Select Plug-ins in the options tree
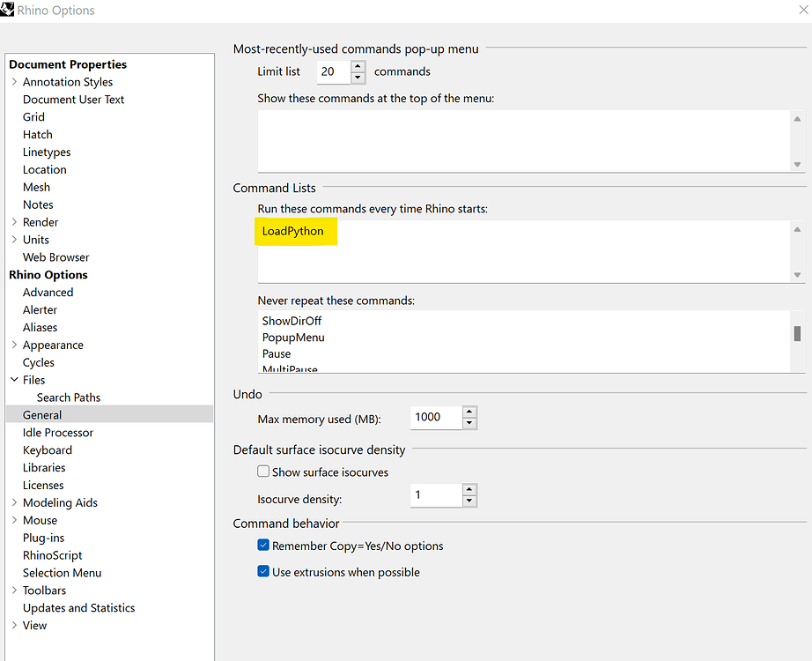Screen dimensions: 812x661 [x=43, y=538]
